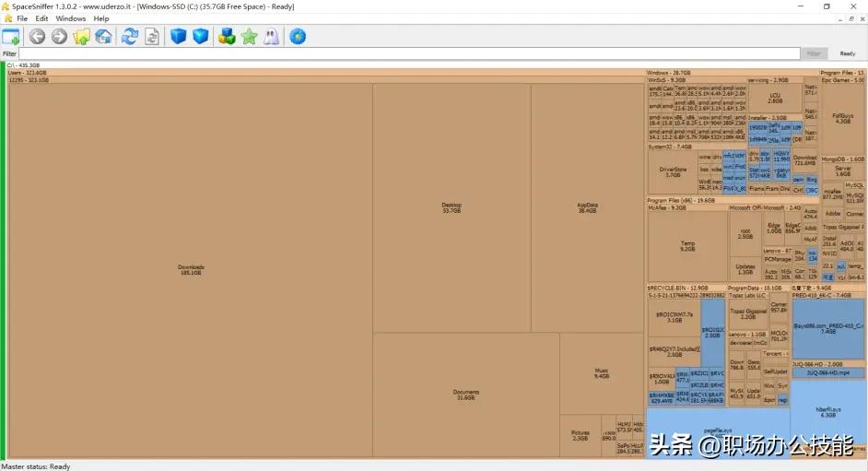Click the 12295 323.1GB folder header
868x471 pixels.
click(x=326, y=80)
